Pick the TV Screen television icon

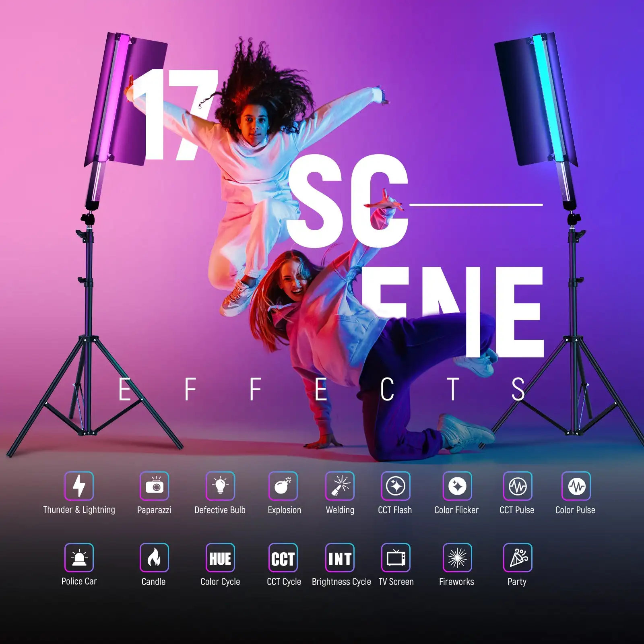396,557
